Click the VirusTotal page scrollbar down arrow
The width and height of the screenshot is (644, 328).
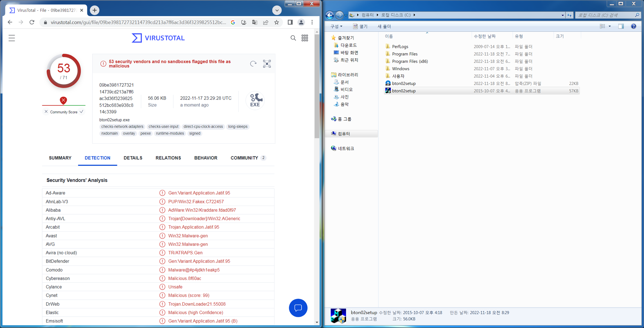(x=317, y=322)
